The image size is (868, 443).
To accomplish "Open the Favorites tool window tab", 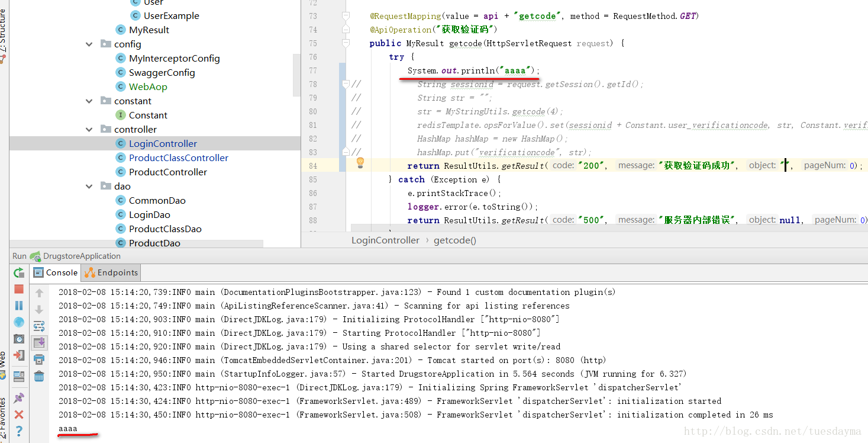I will (4, 419).
